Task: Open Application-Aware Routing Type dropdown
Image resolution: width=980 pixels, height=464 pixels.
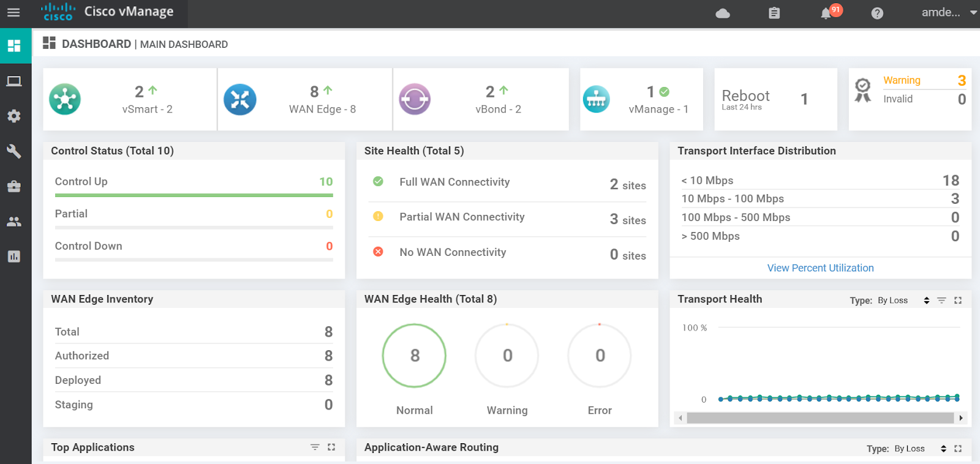Action: [x=920, y=449]
